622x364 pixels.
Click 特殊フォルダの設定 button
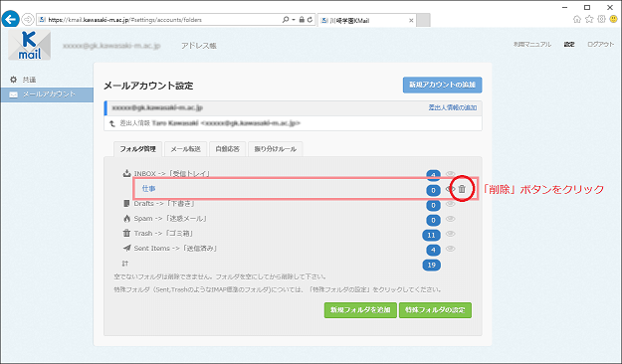click(x=435, y=310)
